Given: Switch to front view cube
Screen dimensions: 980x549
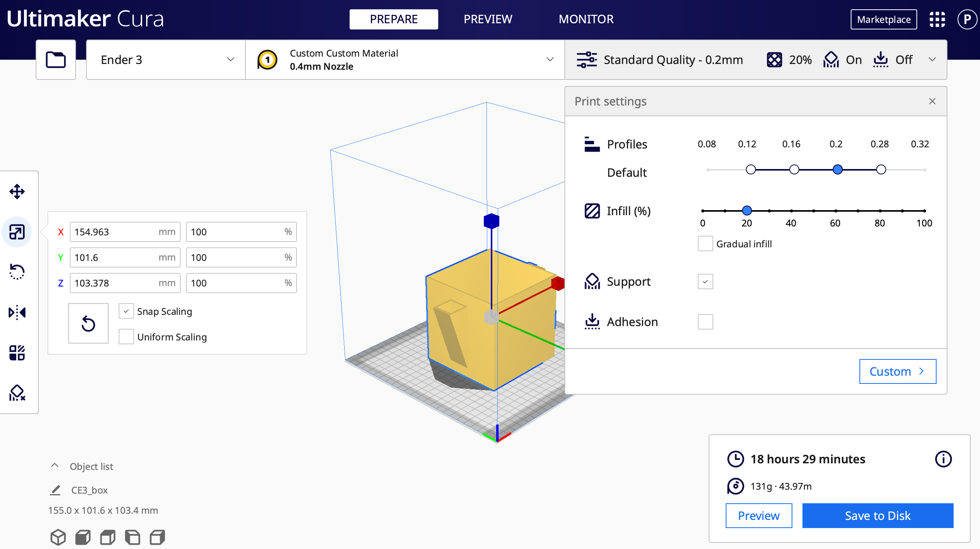Looking at the screenshot, I should [83, 537].
